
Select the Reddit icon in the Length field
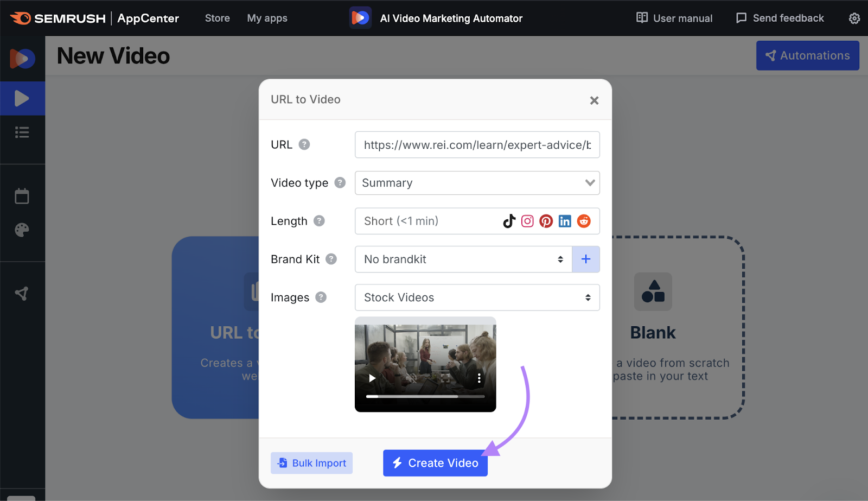[584, 221]
